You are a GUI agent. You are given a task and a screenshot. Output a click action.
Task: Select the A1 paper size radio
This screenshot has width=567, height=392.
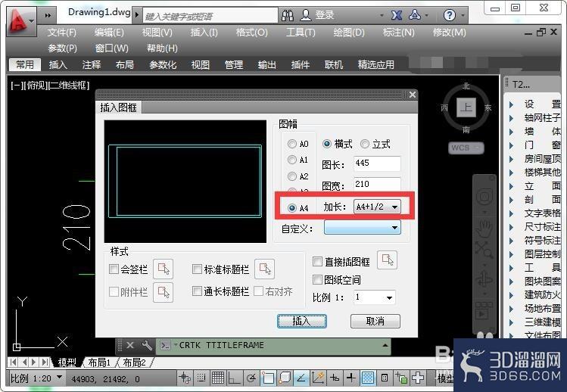(291, 160)
